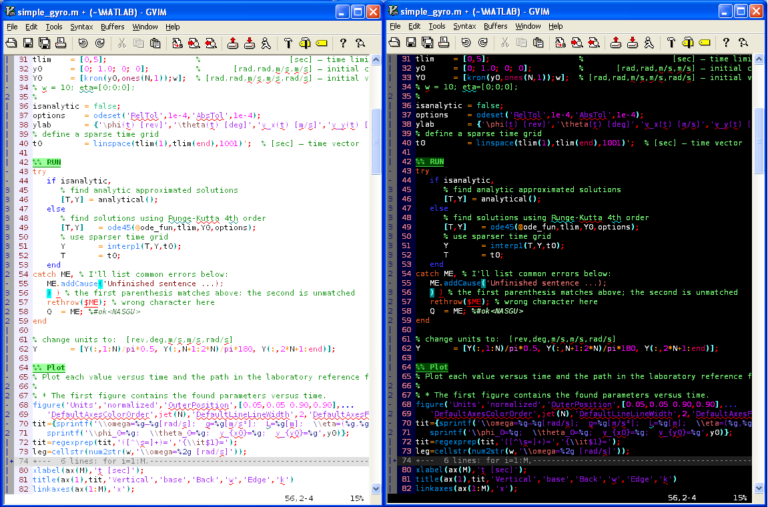Click the Help question mark in left GVIM toolbar
The width and height of the screenshot is (768, 507).
(x=344, y=43)
